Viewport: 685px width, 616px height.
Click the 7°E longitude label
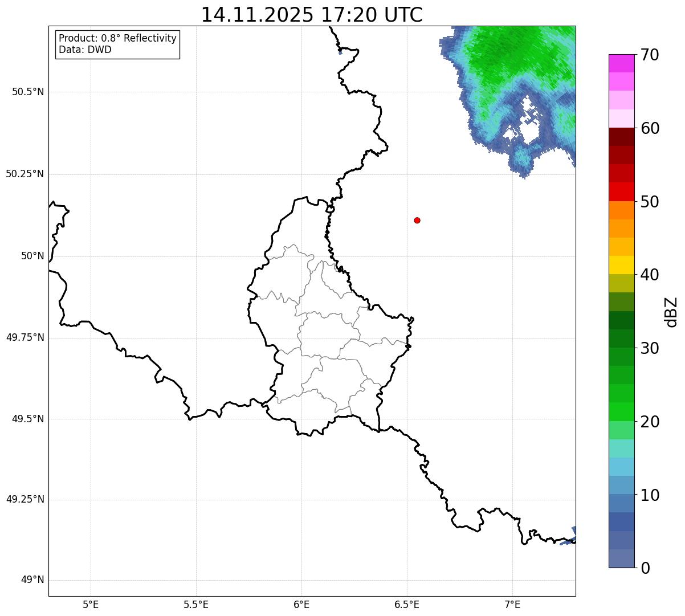click(x=512, y=604)
